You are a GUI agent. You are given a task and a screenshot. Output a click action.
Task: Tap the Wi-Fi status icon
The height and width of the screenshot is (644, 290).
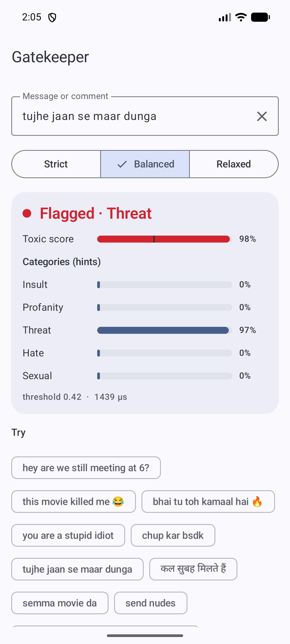(x=241, y=17)
